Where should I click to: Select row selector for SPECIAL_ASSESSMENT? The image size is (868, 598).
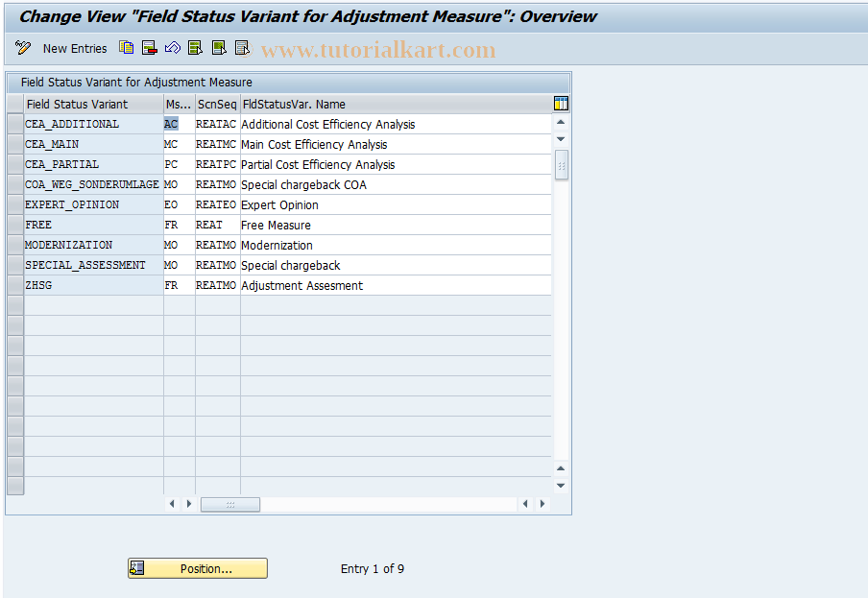tap(15, 266)
